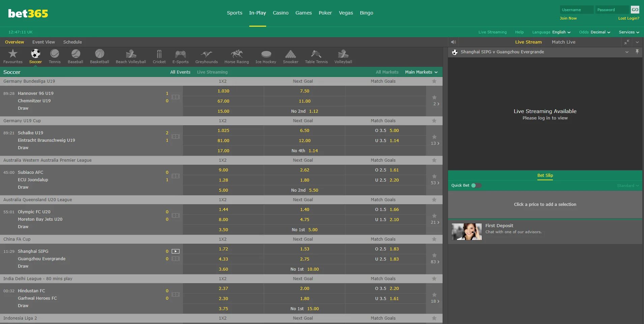The width and height of the screenshot is (644, 324).
Task: Favourite the Germany Bundesliga U19 league star
Action: tap(434, 81)
